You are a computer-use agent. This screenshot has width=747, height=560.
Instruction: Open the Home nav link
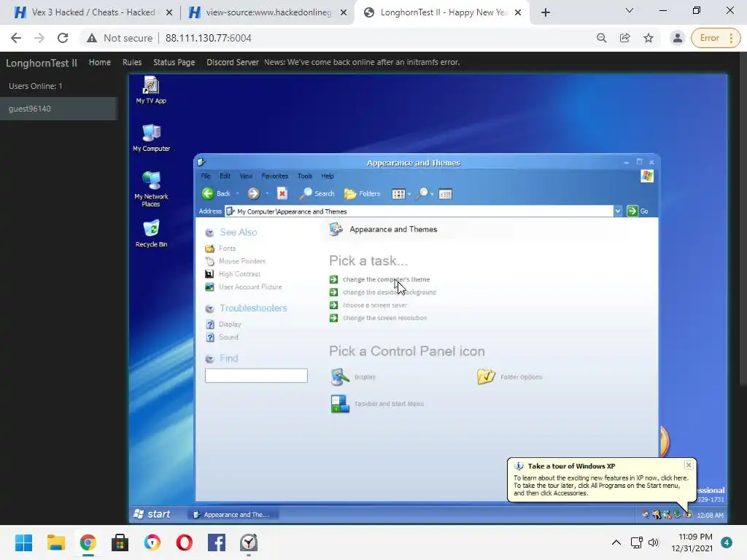click(x=99, y=62)
